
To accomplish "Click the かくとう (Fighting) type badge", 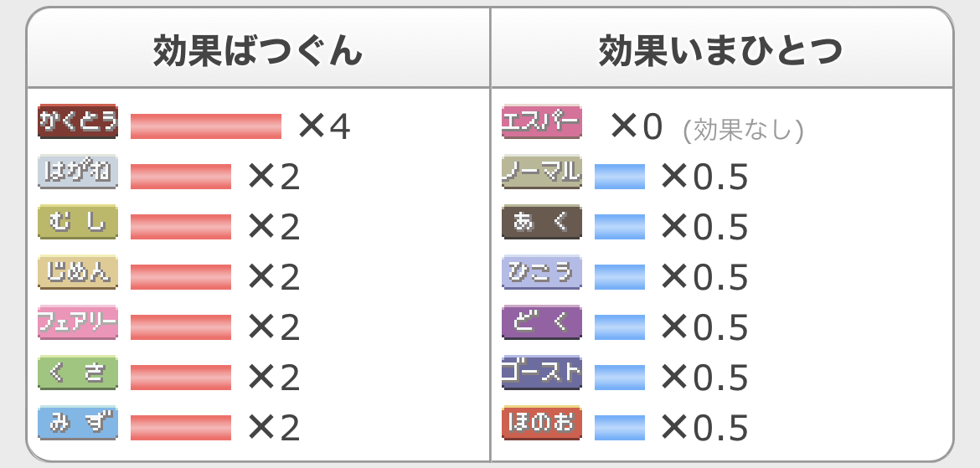I will (x=78, y=121).
